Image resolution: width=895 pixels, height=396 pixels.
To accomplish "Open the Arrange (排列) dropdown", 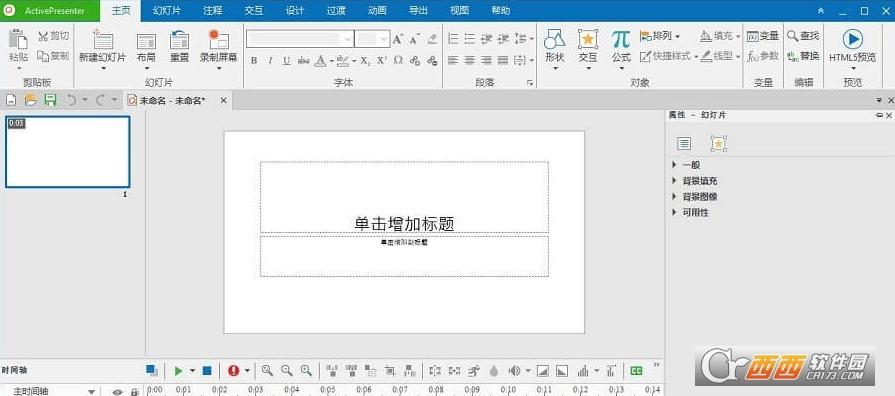I will 660,36.
